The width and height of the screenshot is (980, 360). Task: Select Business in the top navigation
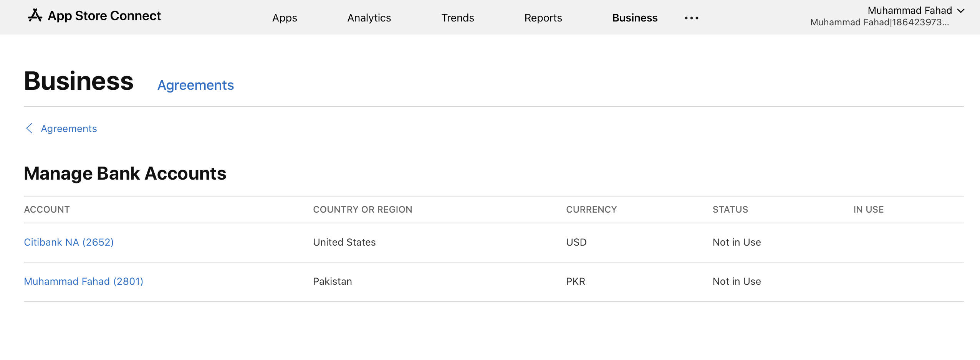(635, 18)
